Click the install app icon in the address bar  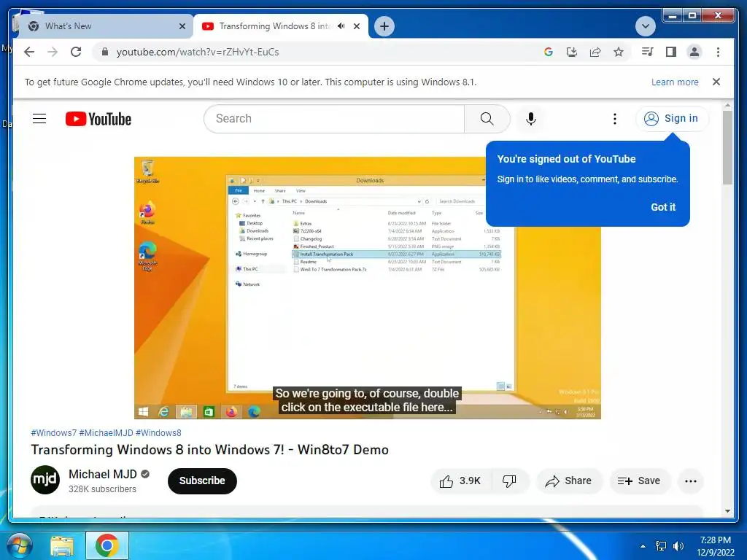572,52
